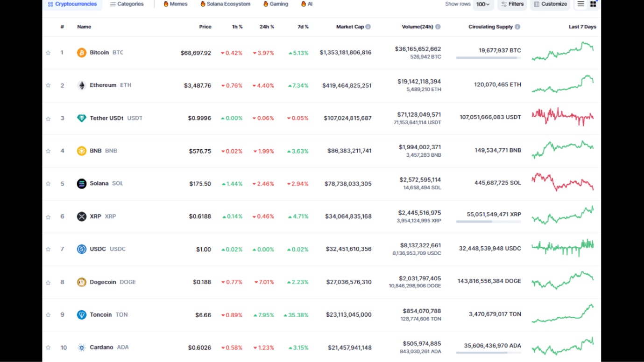Open the Solana Ecosystem tab
The height and width of the screenshot is (362, 644).
point(225,4)
